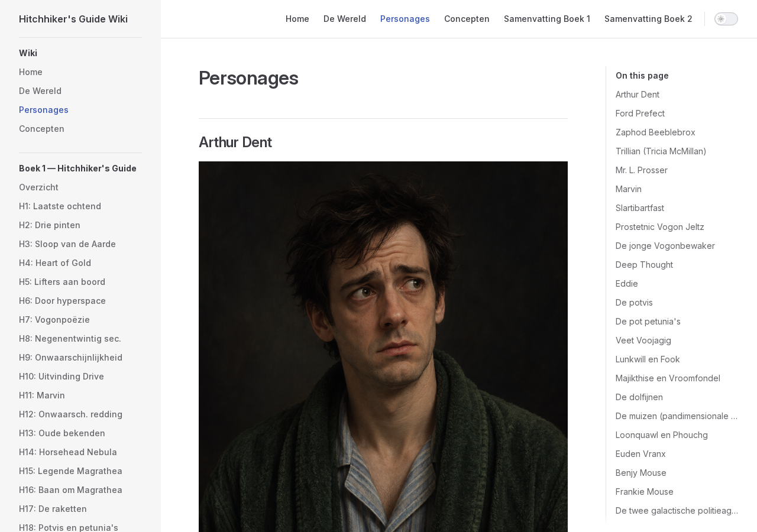Select Personages in the top navigation
This screenshot has width=757, height=532.
(x=405, y=19)
